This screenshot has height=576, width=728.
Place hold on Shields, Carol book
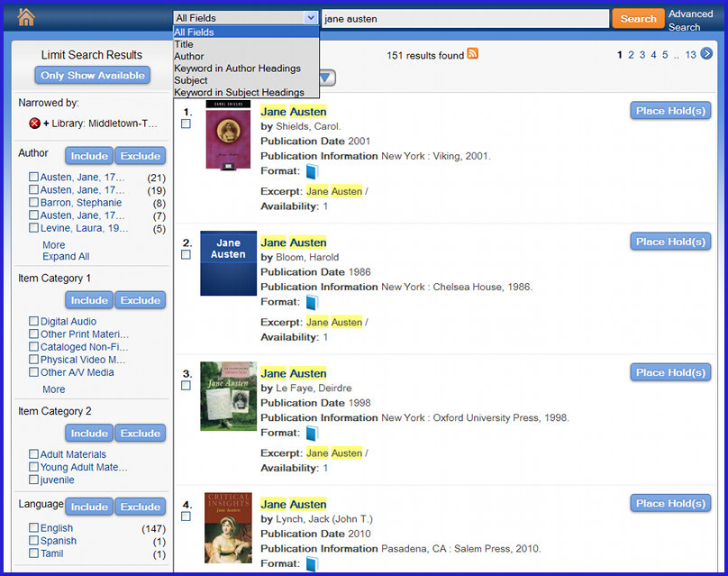(670, 111)
